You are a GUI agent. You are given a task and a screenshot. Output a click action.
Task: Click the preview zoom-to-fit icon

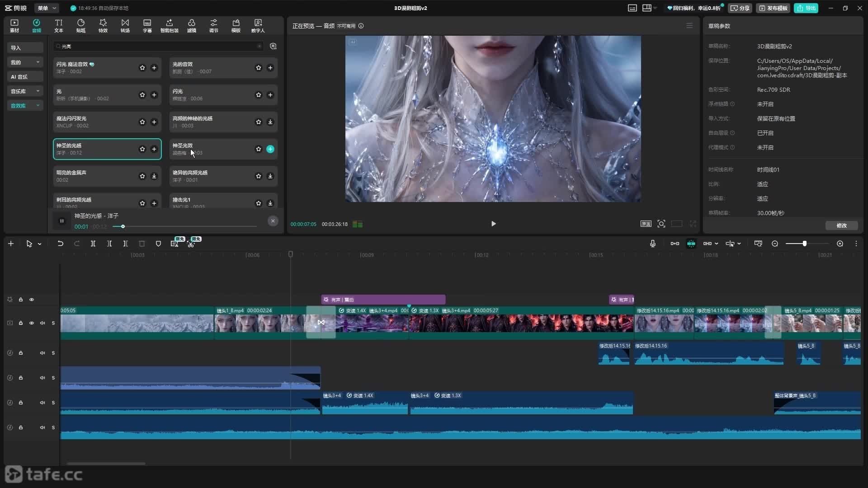661,224
